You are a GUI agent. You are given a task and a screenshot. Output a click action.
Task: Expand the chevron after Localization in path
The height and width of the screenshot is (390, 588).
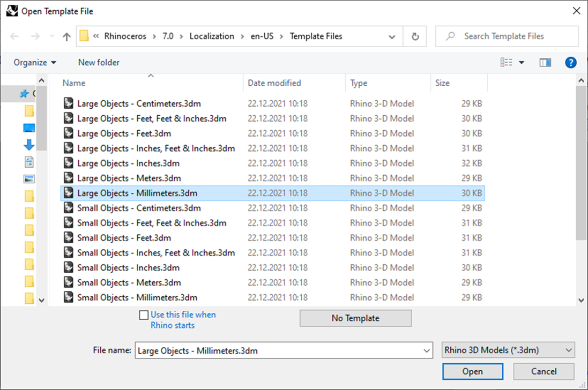coord(242,36)
